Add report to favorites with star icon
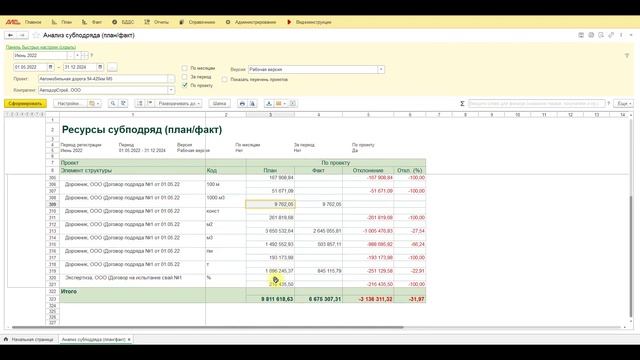Image resolution: width=640 pixels, height=360 pixels. (36, 36)
